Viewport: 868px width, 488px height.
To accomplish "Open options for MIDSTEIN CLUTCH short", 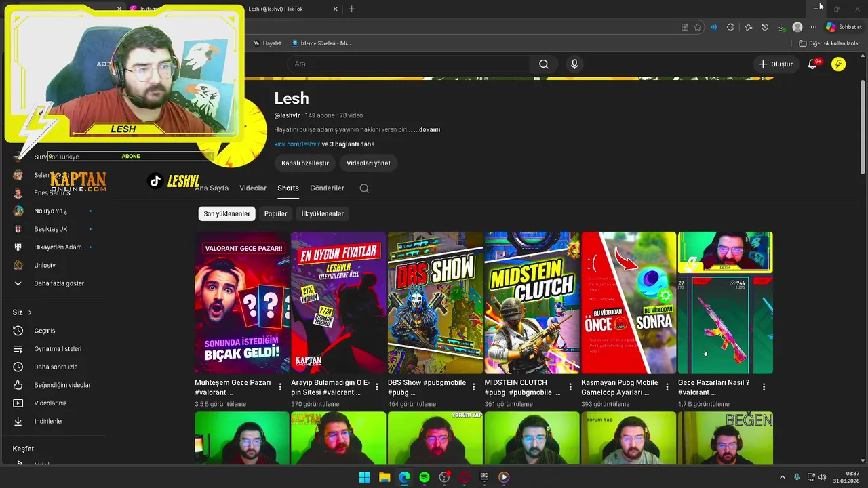I will tap(570, 387).
